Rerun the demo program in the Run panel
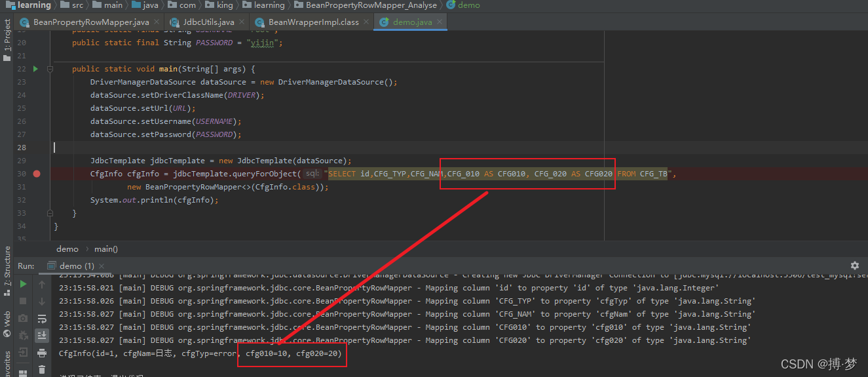This screenshot has width=868, height=377. tap(24, 285)
